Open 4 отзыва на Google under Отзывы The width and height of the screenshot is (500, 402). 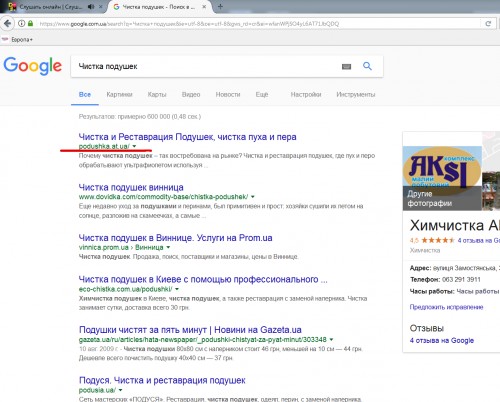coord(442,341)
